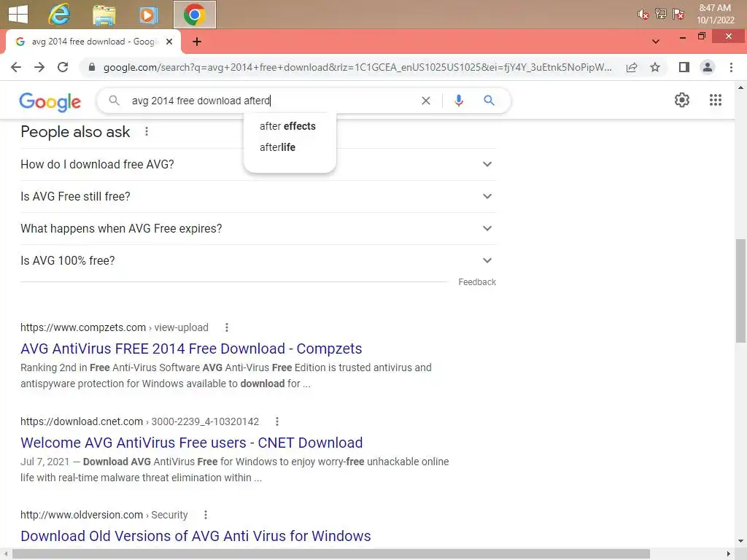Go back to previous page

point(16,67)
